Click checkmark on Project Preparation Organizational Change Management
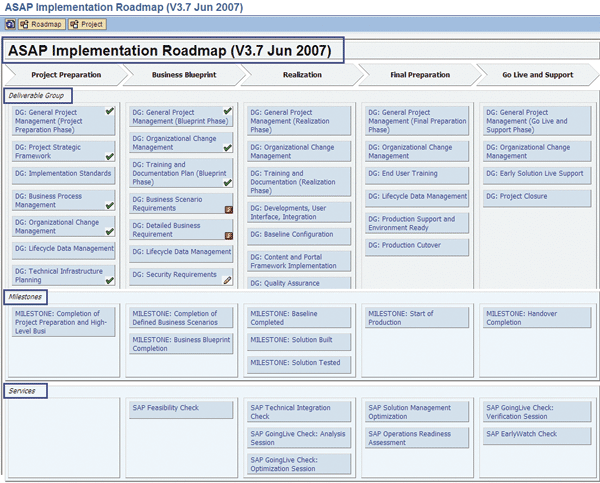Image resolution: width=600 pixels, height=483 pixels. tap(110, 231)
